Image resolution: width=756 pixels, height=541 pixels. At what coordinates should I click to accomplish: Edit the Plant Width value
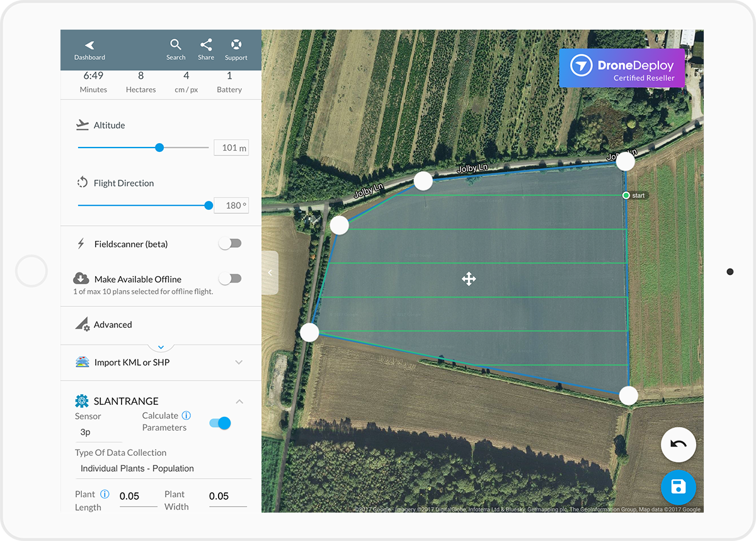pos(227,497)
